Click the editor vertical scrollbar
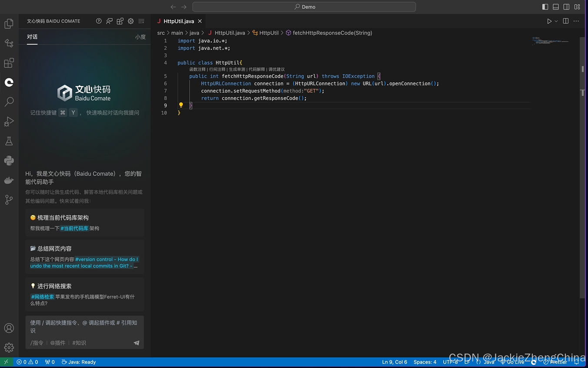Screen dimensions: 588x368 pyautogui.click(x=583, y=168)
